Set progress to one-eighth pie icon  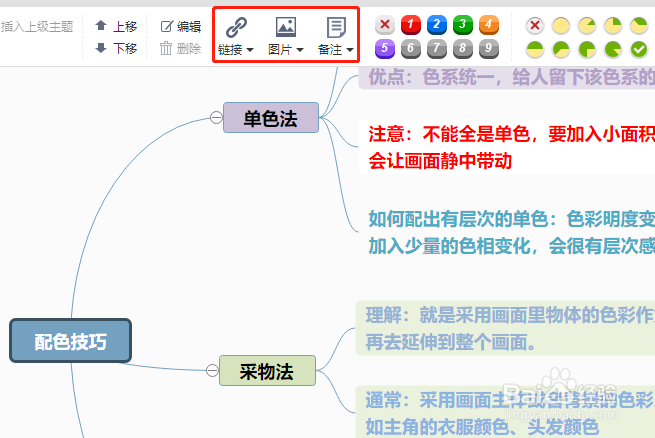(587, 26)
